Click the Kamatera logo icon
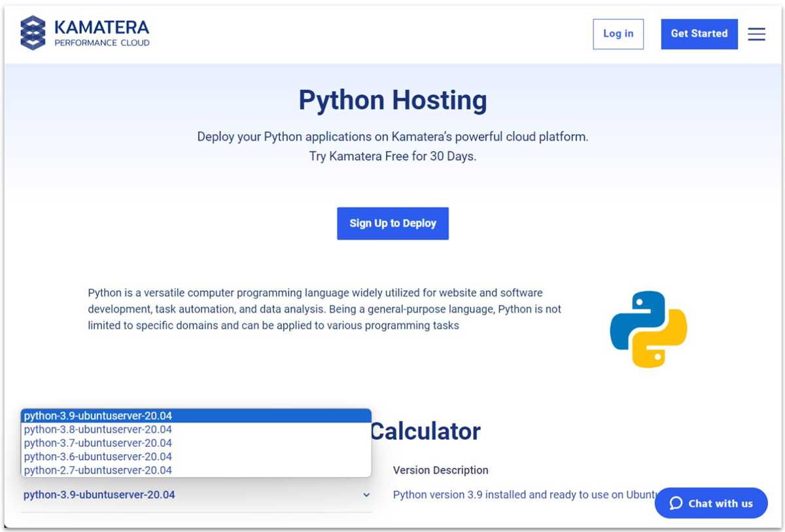The image size is (785, 532). pos(33,33)
